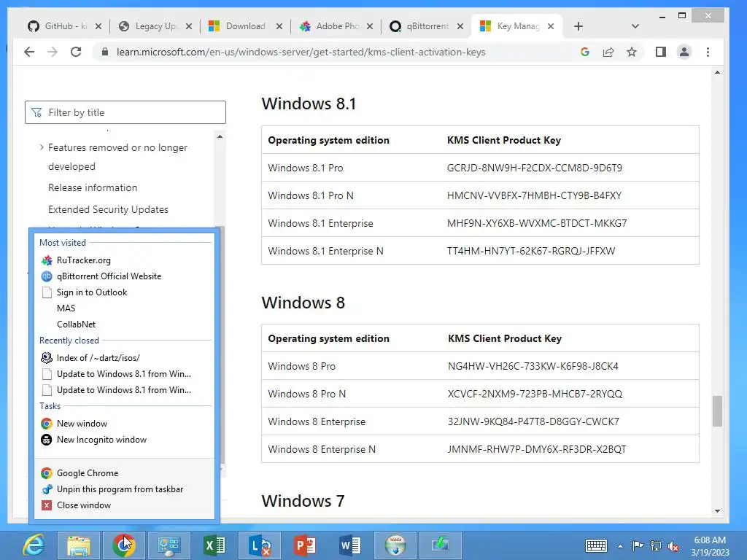
Task: Click the Windows 8 Pro key
Action: click(x=533, y=366)
